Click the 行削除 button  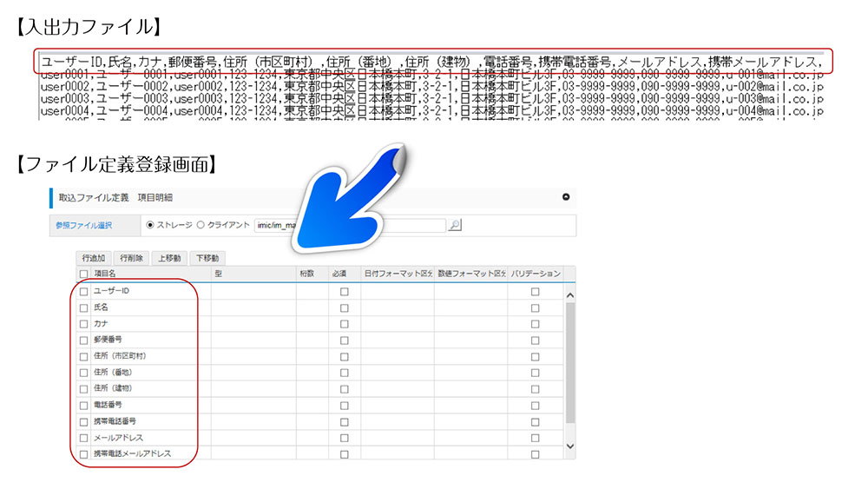click(x=131, y=258)
